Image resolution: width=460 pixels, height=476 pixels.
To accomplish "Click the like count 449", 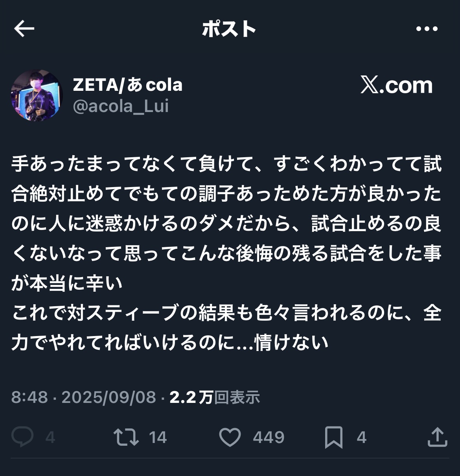I will 269,437.
